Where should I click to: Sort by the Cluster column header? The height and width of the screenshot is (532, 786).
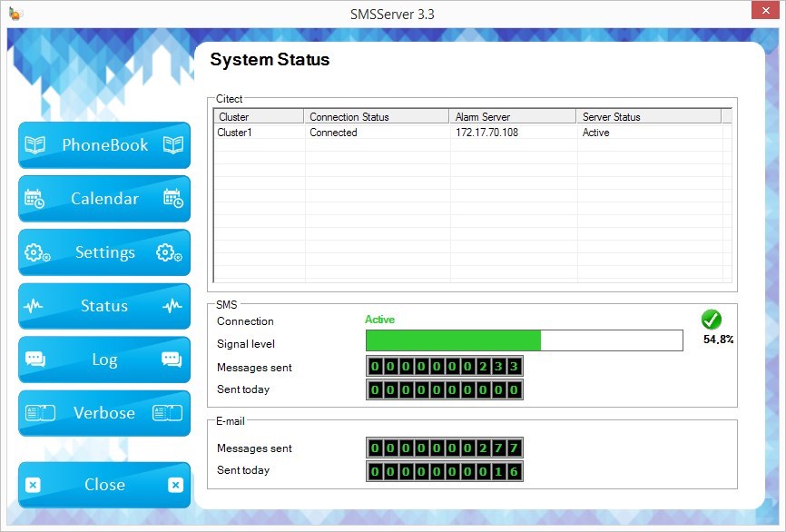tap(259, 117)
